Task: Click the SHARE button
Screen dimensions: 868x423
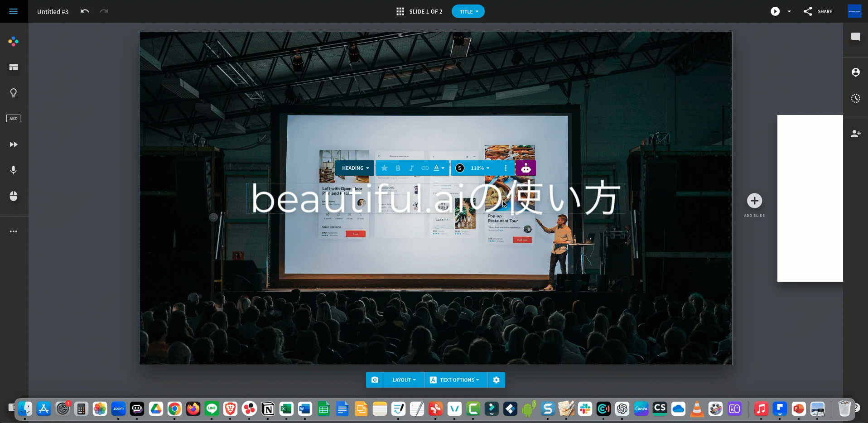Action: pos(818,11)
